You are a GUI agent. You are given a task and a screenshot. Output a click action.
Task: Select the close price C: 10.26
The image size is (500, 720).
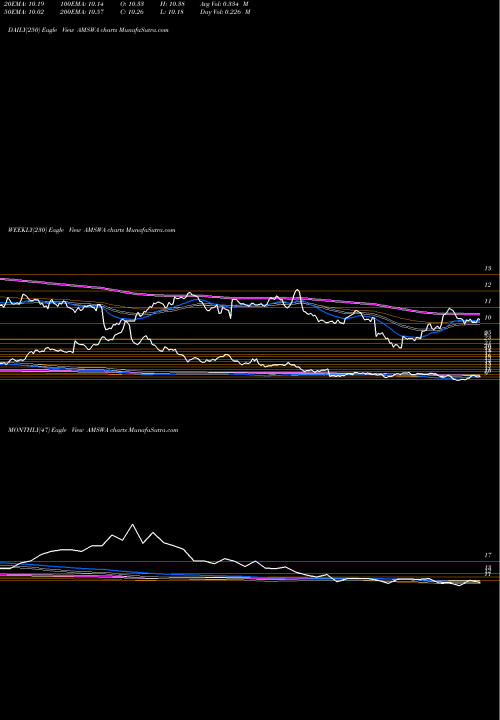pos(133,12)
